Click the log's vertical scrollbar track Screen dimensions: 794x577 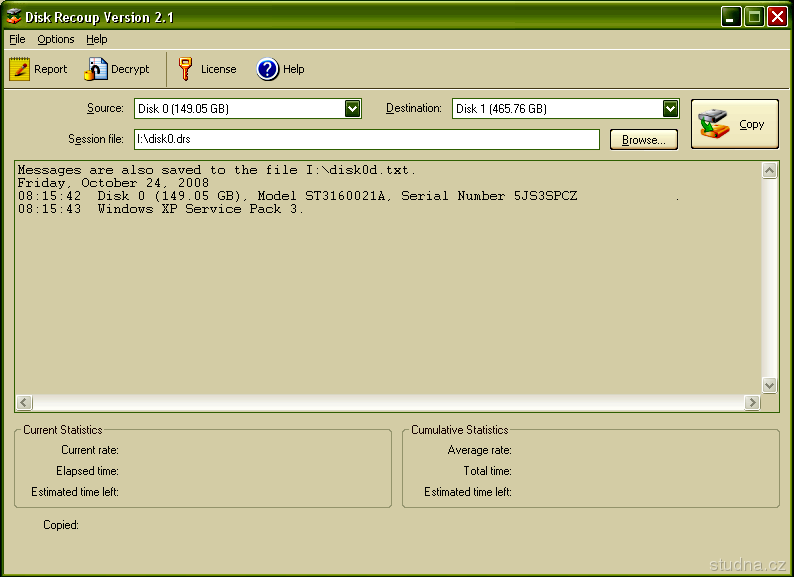coord(769,278)
